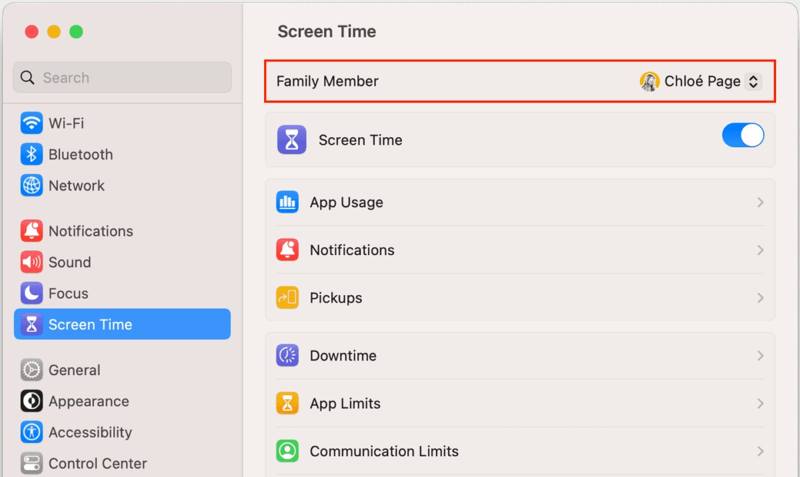Viewport: 800px width, 477px height.
Task: Open Downtime row chevron
Action: [760, 356]
